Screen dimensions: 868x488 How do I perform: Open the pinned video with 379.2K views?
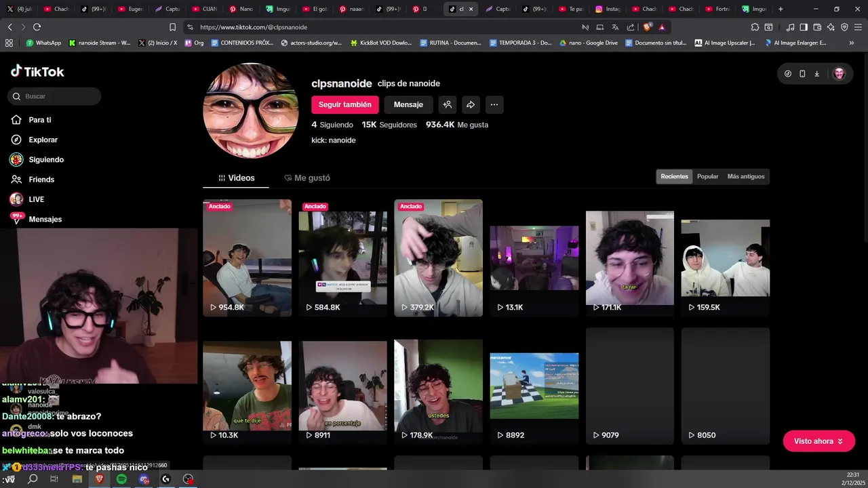tap(438, 258)
